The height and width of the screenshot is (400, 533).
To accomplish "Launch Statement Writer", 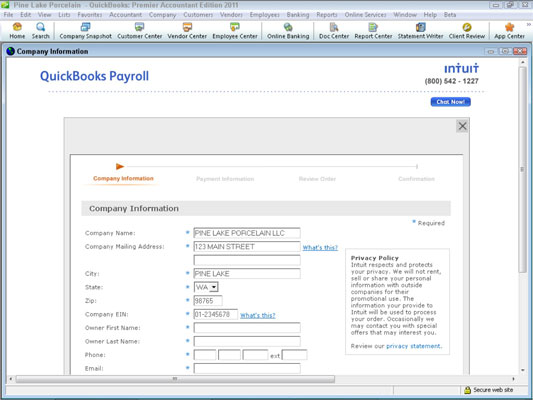I will pos(420,31).
